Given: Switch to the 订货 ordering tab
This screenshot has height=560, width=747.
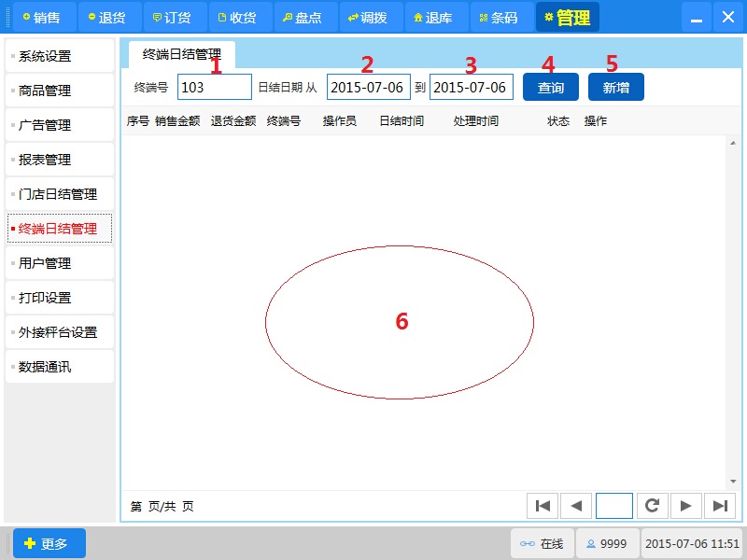Looking at the screenshot, I should (175, 17).
